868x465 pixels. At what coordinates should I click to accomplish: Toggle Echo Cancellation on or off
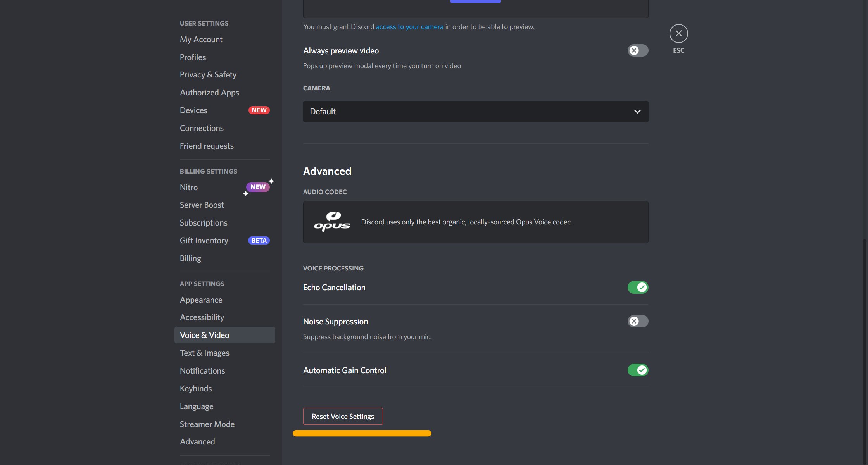[637, 287]
